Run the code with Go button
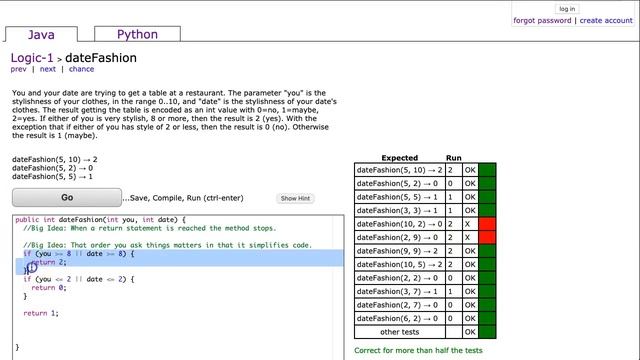This screenshot has height=360, width=640. point(67,198)
